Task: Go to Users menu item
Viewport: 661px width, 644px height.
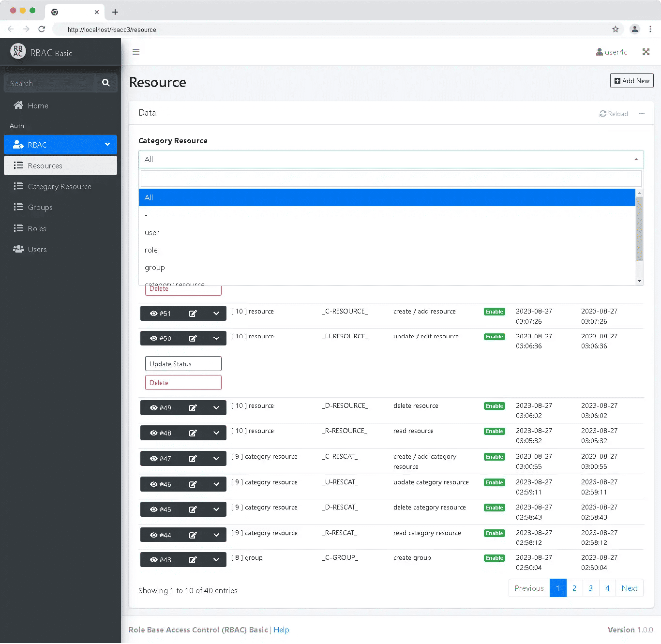Action: pyautogui.click(x=37, y=250)
